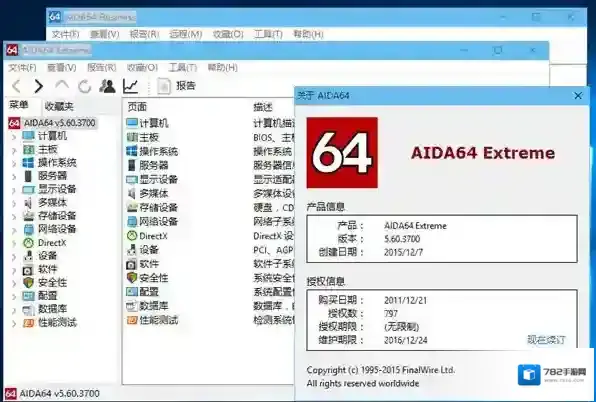
Task: Select 安全性 shield icon in page list
Action: 132,278
